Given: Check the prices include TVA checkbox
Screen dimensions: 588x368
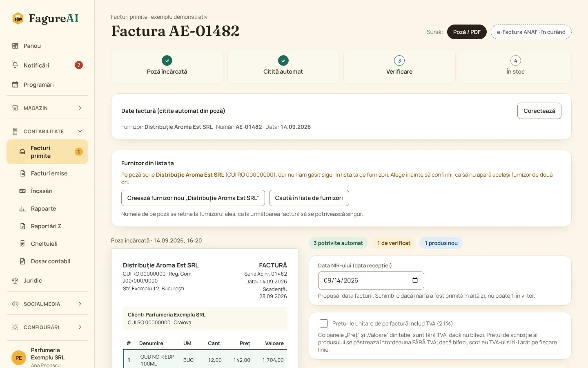Looking at the screenshot, I should point(324,323).
